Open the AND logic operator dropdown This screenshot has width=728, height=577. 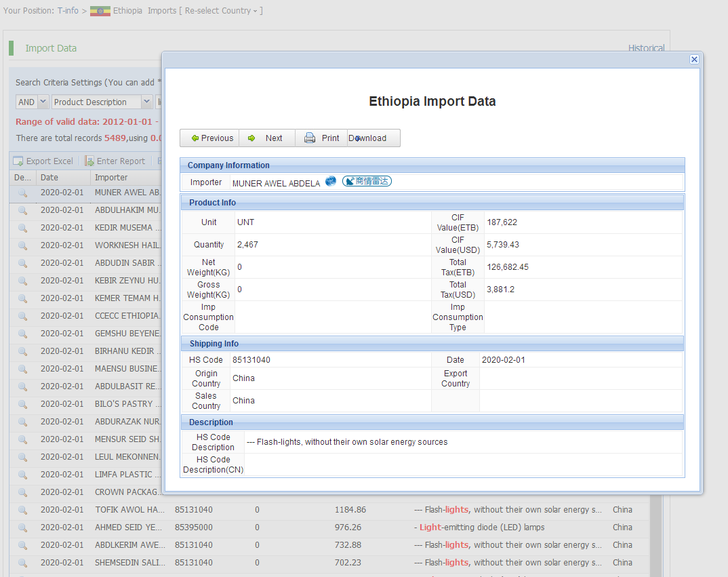coord(43,102)
